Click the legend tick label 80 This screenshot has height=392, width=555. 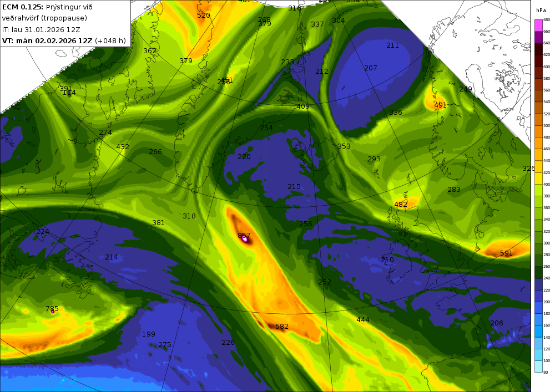(x=546, y=372)
